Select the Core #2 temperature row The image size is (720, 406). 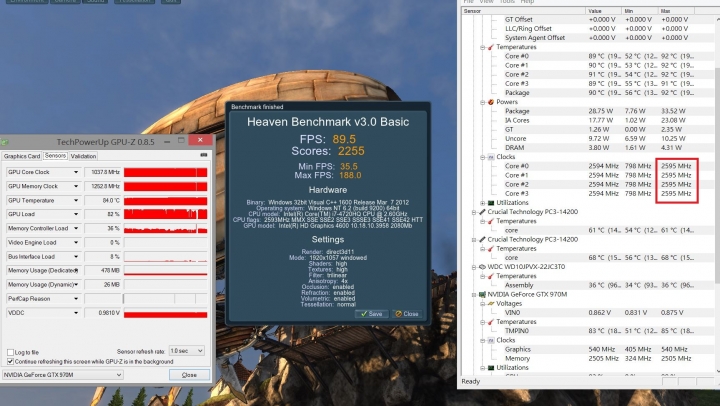tap(588, 74)
